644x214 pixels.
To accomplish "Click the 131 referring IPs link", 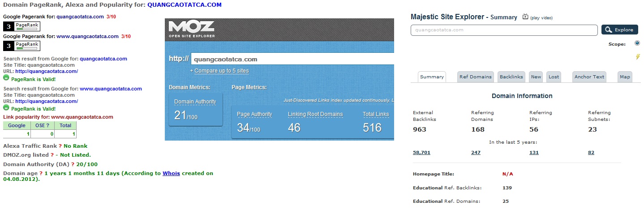I will click(534, 153).
